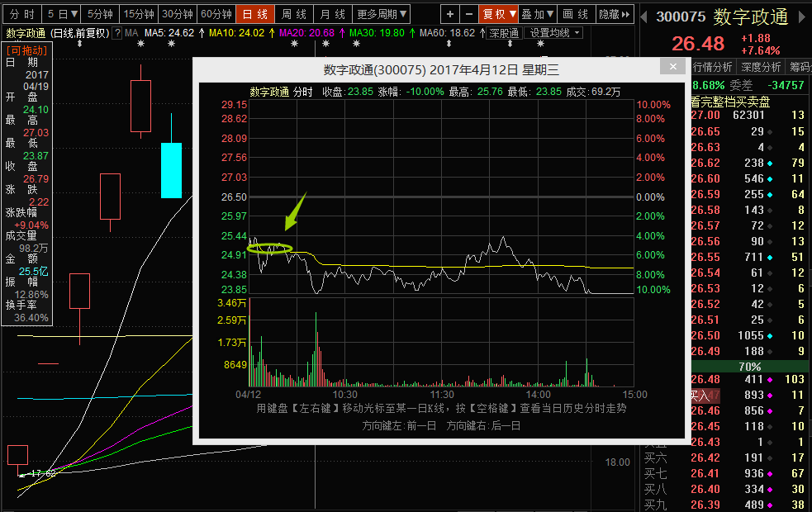Click the 看完整档买卖盘 link
The height and width of the screenshot is (512, 812).
(730, 102)
